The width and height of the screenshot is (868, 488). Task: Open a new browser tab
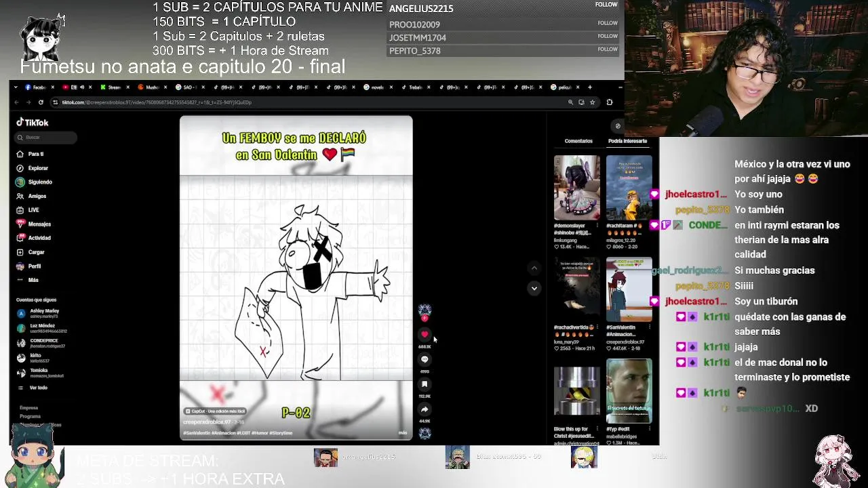590,87
